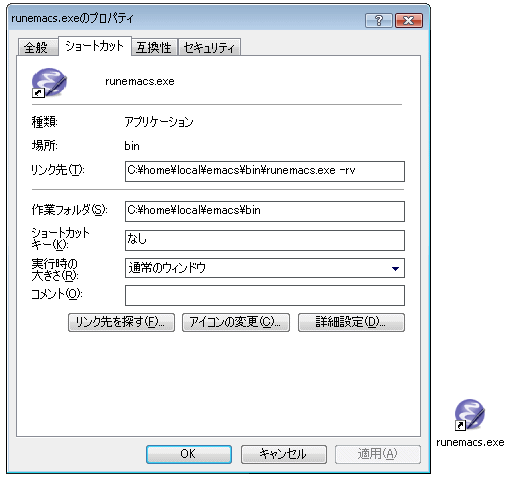The width and height of the screenshot is (508, 478).
Task: Click the アプリケーション type value
Action: coord(159,122)
